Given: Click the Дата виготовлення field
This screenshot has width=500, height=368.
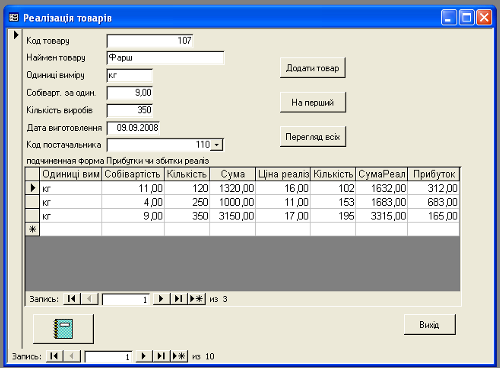Looking at the screenshot, I should 133,128.
